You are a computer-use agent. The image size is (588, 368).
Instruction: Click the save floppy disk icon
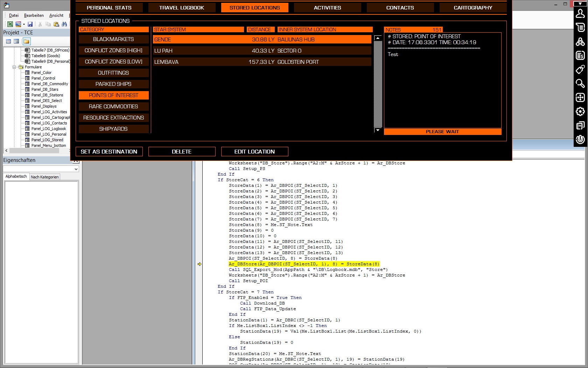(x=30, y=24)
